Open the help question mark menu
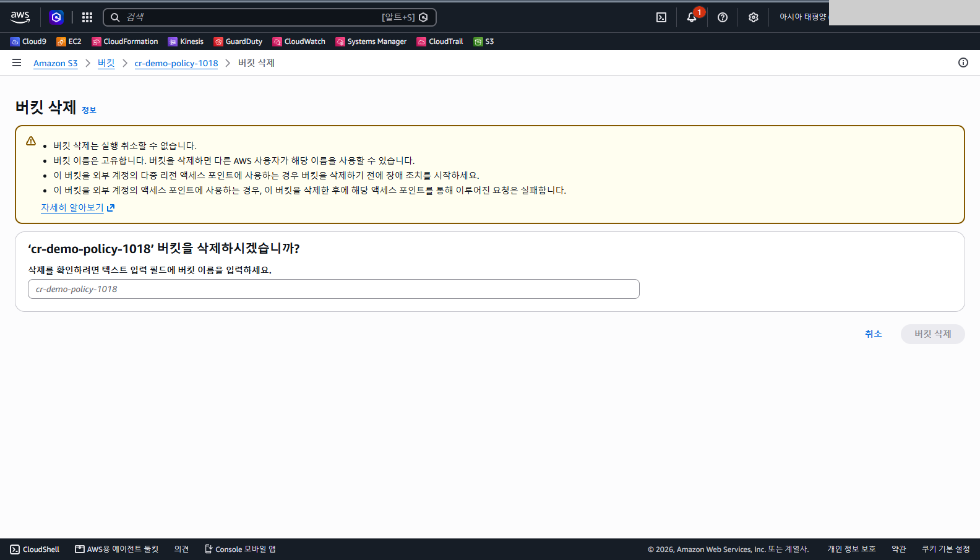Screen dimensions: 980x560 (x=723, y=17)
